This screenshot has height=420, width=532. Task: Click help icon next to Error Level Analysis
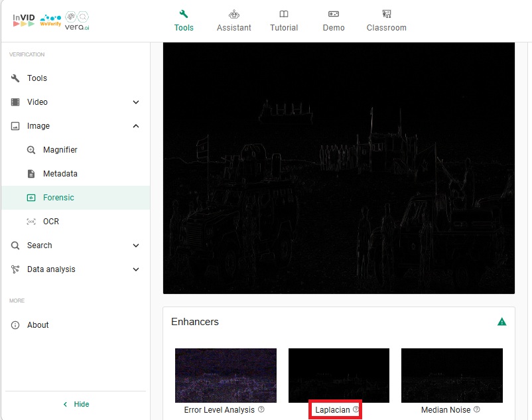[x=261, y=410]
